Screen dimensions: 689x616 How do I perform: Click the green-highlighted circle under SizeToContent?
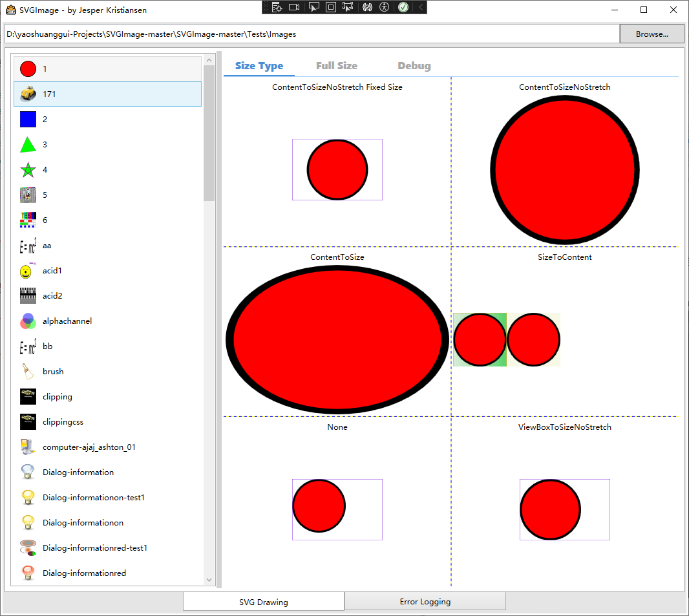[x=480, y=339]
